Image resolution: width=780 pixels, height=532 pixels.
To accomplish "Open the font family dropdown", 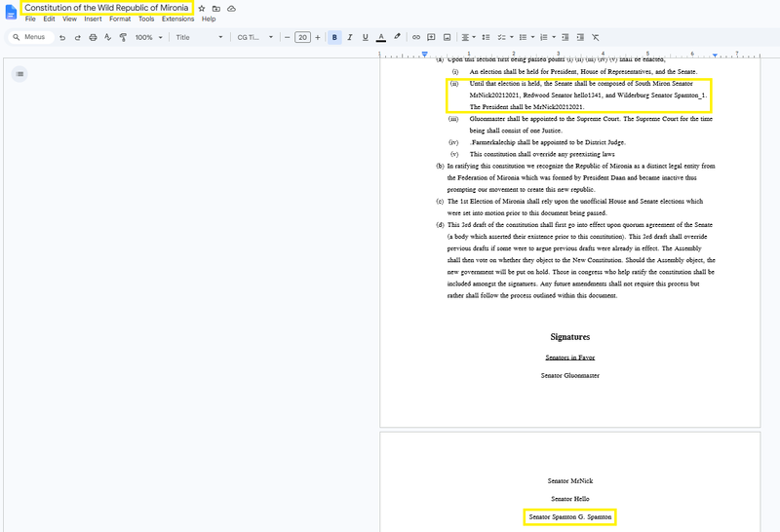I will coord(255,37).
